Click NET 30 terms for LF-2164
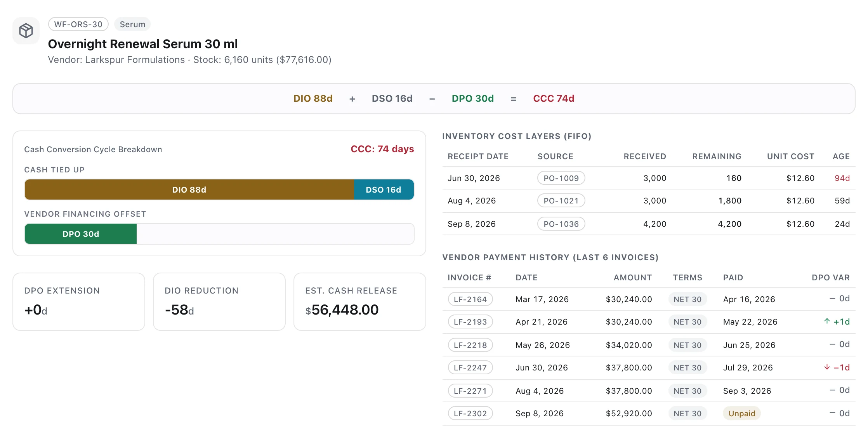 pos(687,299)
